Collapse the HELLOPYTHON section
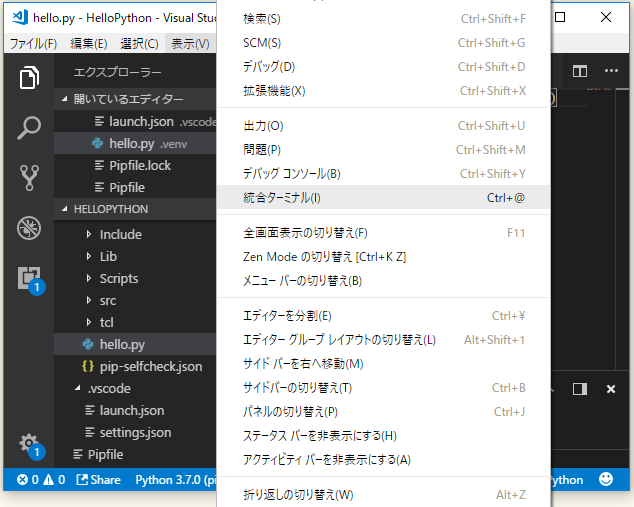Viewport: 634px width, 507px height. [x=135, y=209]
